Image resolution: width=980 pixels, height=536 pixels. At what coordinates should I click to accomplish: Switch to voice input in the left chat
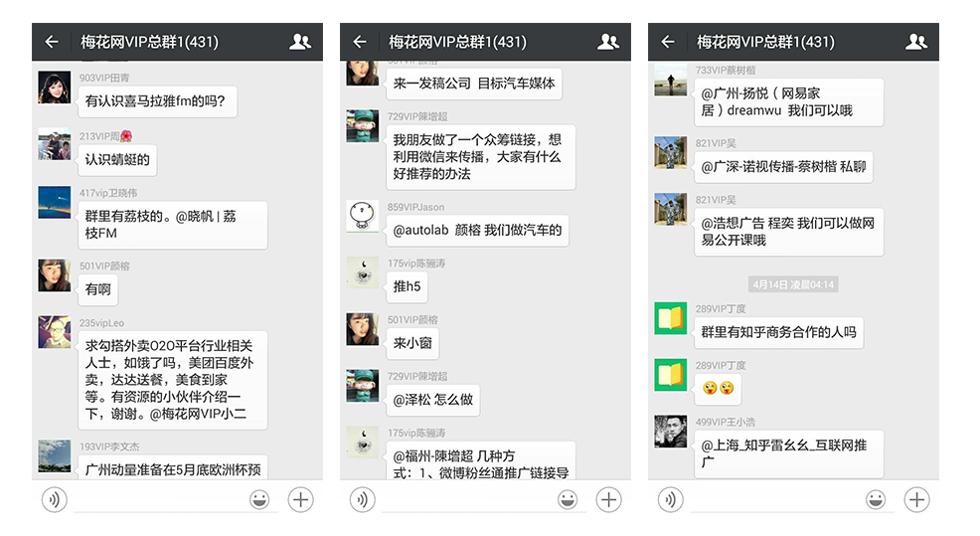pos(54,499)
